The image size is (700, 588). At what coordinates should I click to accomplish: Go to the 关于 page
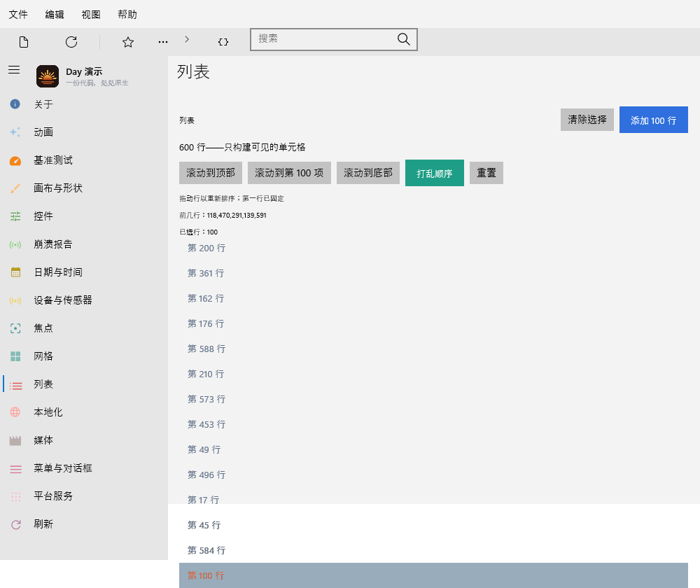[84, 104]
